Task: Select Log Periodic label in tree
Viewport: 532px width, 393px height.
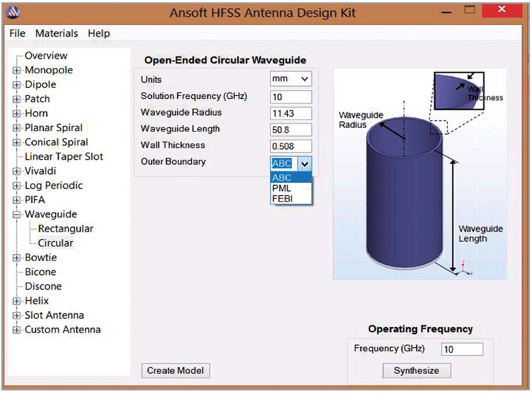Action: 54,186
